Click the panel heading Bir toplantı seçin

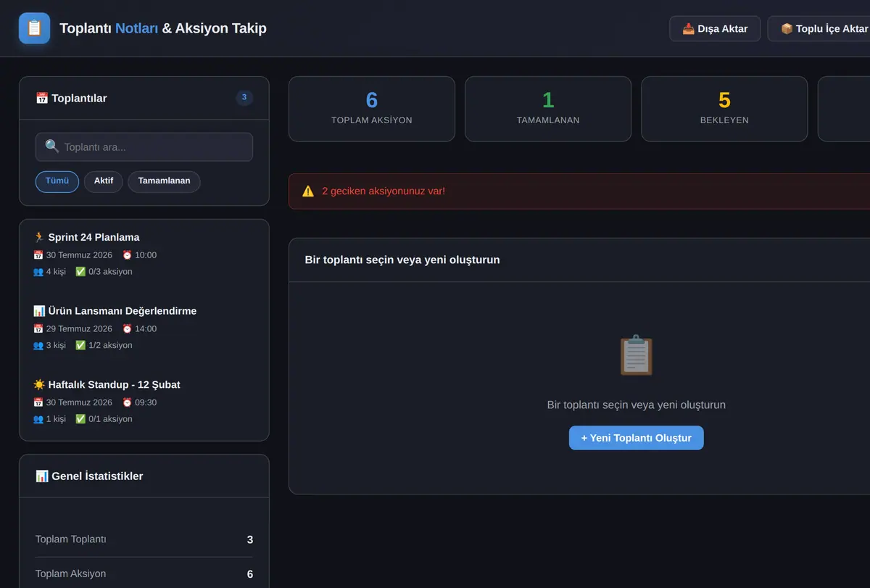tap(402, 260)
